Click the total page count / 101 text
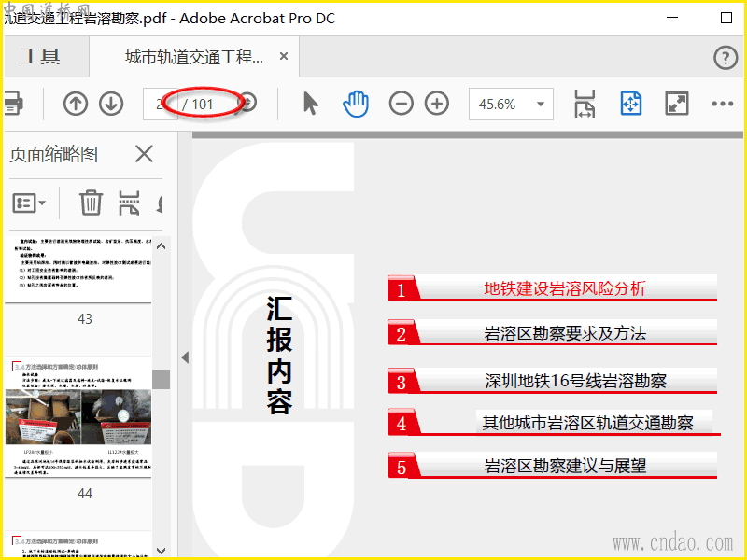Image resolution: width=747 pixels, height=560 pixels. (198, 105)
